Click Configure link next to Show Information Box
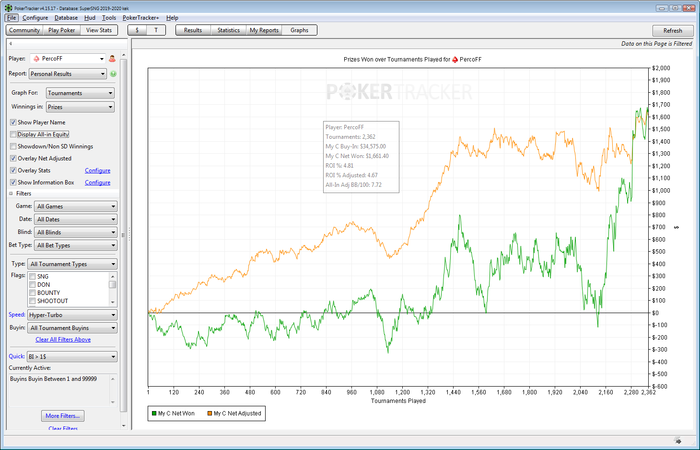The height and width of the screenshot is (450, 700). click(97, 183)
